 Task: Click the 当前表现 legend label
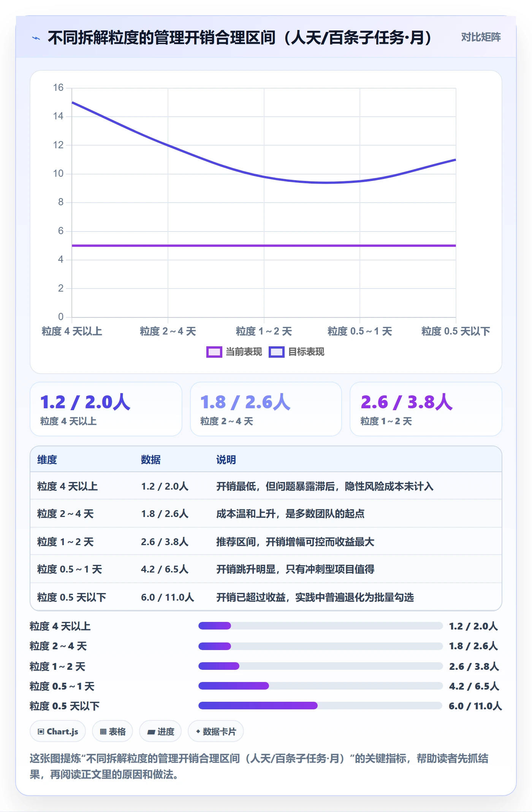244,352
